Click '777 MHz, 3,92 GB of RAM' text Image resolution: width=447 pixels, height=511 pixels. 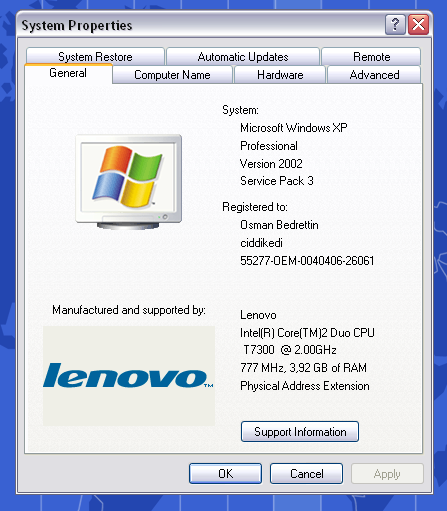point(303,368)
